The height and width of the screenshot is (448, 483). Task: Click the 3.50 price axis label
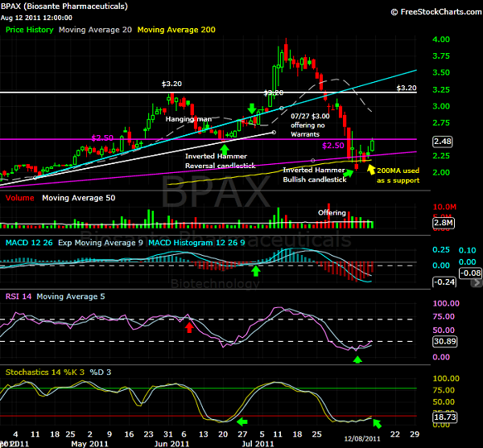coord(441,72)
